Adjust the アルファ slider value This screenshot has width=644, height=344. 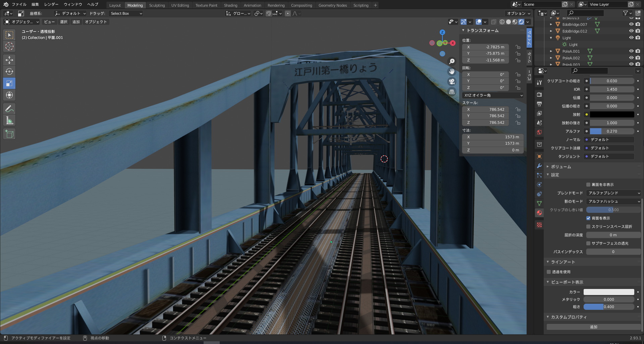[611, 131]
